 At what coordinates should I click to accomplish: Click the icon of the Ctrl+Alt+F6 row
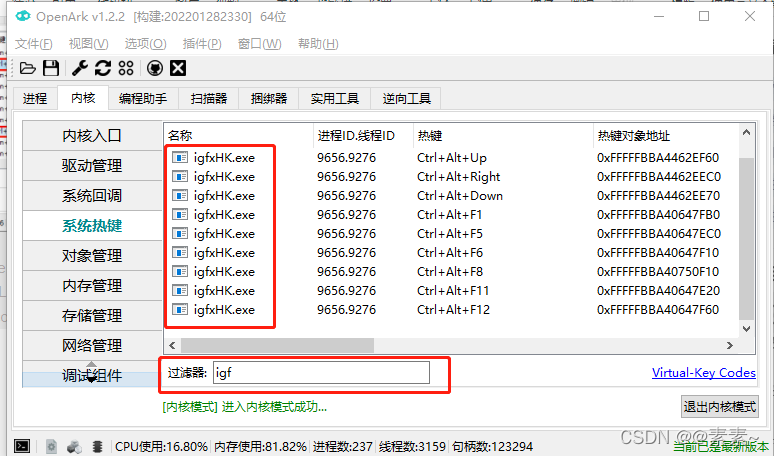pos(180,252)
